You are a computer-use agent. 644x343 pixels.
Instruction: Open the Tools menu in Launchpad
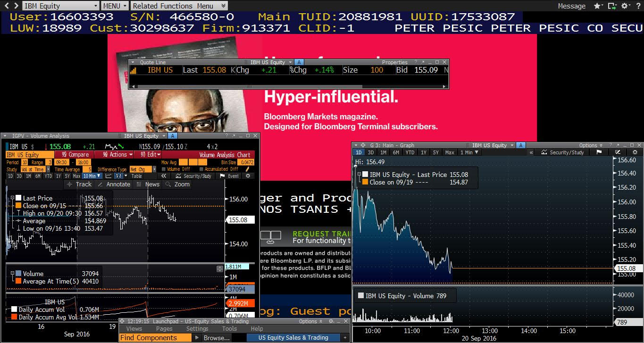229,328
